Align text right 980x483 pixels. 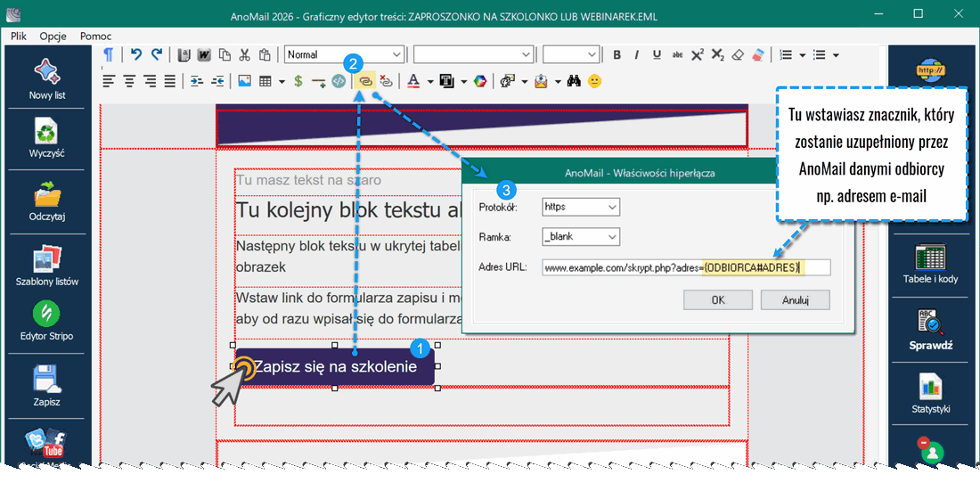[x=150, y=80]
